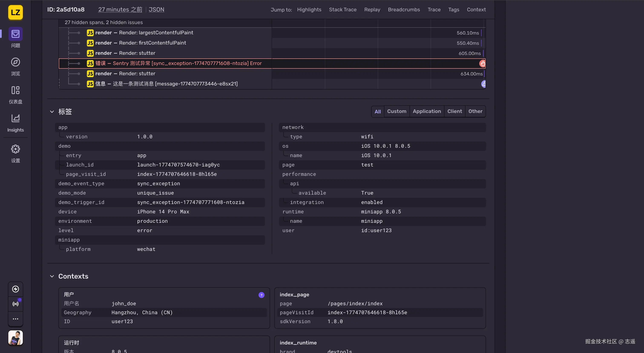Click the broadcast icon with notification dot
Screen dimensions: 644x353
tap(15, 304)
